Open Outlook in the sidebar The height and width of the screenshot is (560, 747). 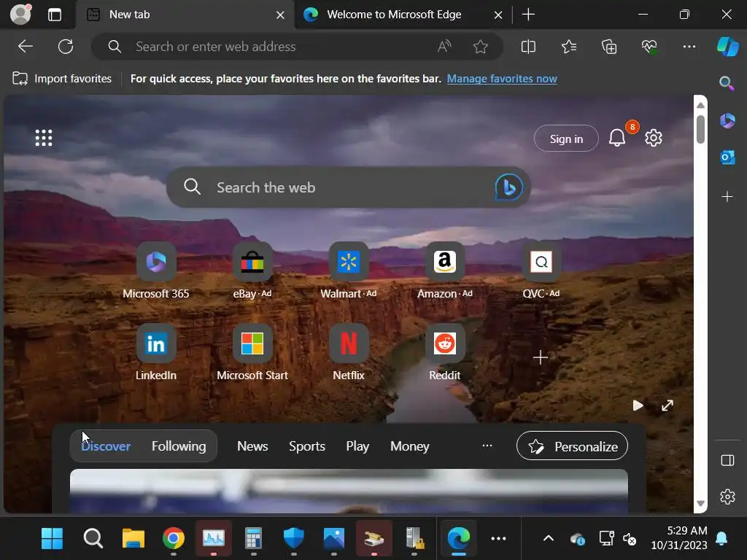point(727,157)
